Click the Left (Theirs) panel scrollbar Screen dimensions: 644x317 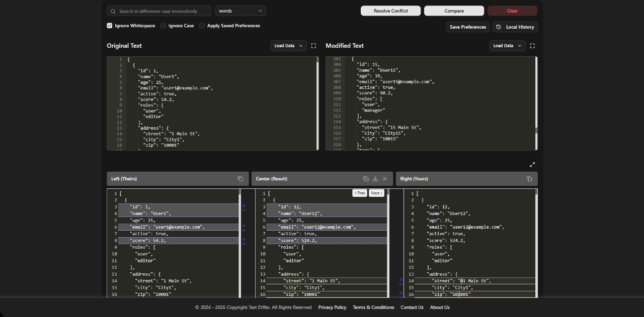pos(240,243)
